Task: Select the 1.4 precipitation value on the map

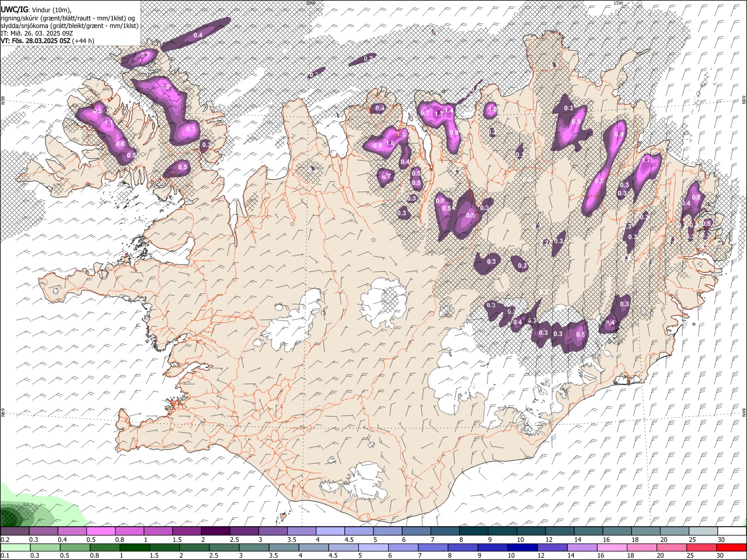Action: tap(449, 110)
